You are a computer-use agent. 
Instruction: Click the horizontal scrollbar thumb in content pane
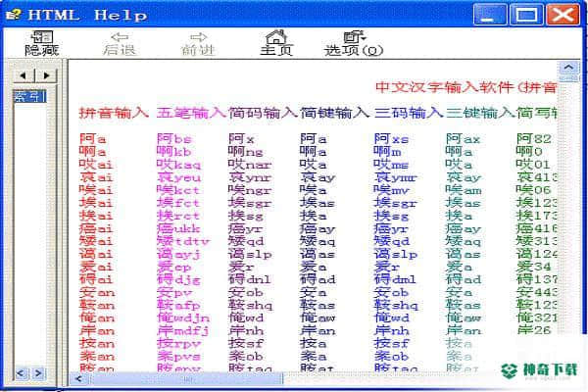pyautogui.click(x=185, y=379)
